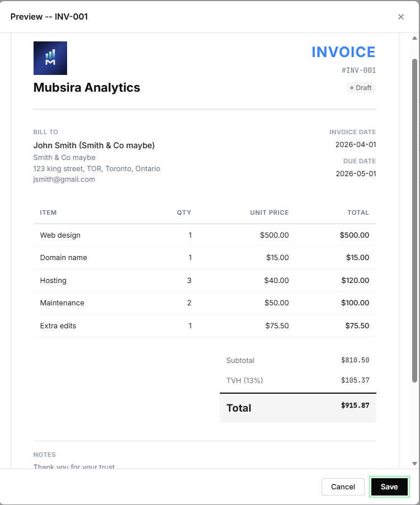Click the bold Total label

239,408
